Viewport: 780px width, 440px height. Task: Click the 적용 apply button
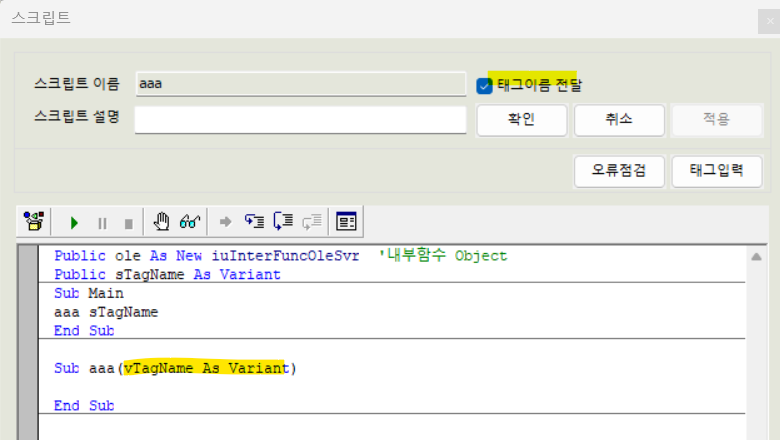point(716,120)
